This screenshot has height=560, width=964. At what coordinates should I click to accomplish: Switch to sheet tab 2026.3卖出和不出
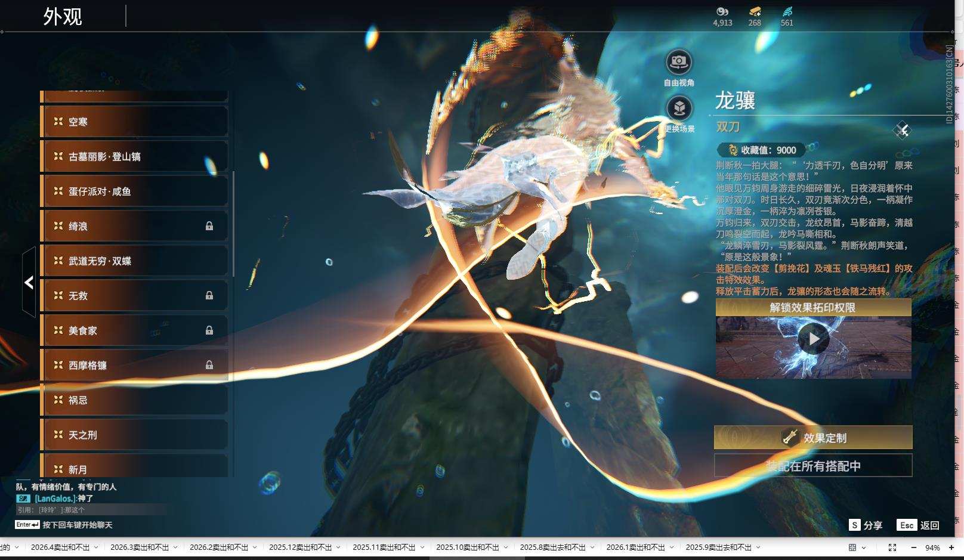click(140, 547)
